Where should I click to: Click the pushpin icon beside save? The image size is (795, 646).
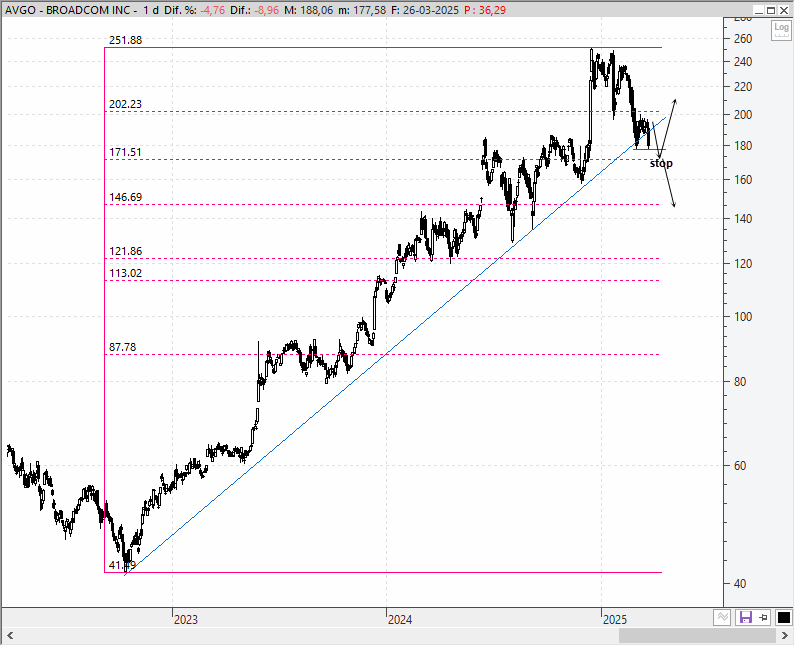pyautogui.click(x=764, y=618)
